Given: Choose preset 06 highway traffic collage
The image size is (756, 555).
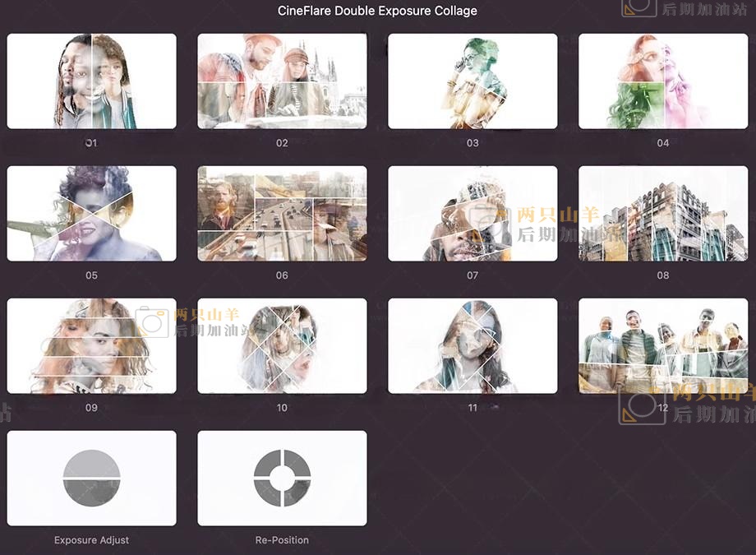Looking at the screenshot, I should tap(282, 214).
